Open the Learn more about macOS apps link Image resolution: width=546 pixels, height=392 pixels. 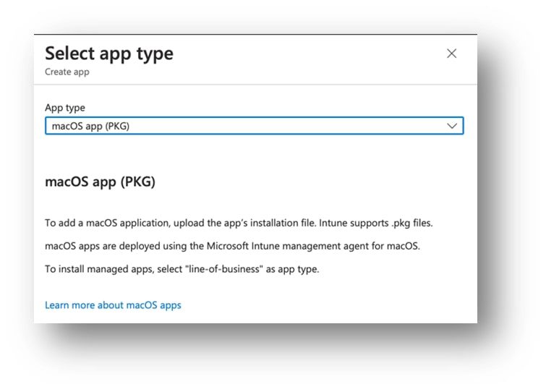point(113,305)
